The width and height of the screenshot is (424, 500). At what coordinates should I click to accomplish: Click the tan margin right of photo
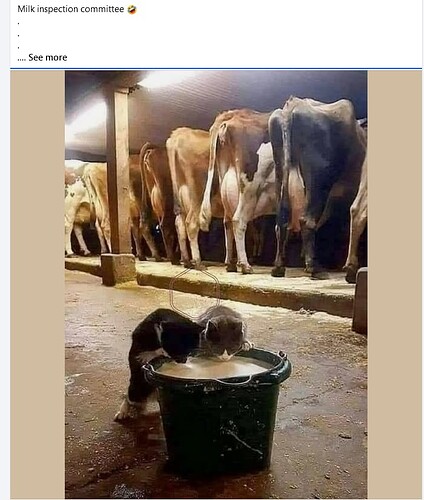[394, 284]
